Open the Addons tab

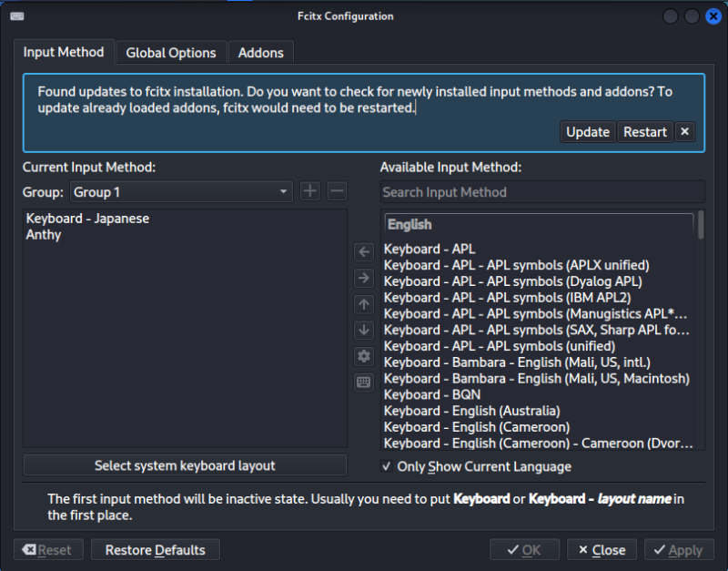[260, 53]
